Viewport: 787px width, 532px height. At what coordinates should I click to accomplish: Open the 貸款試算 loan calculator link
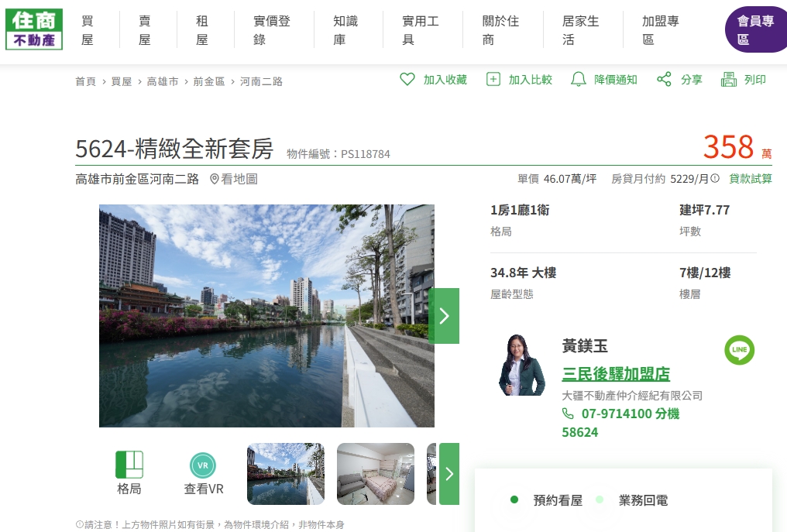point(750,179)
